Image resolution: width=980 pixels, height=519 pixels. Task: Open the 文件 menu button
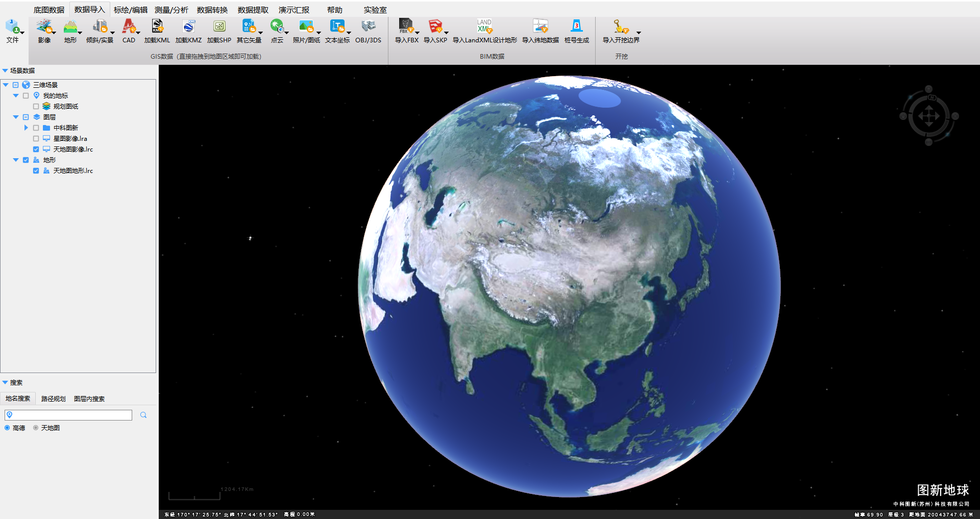(x=13, y=31)
